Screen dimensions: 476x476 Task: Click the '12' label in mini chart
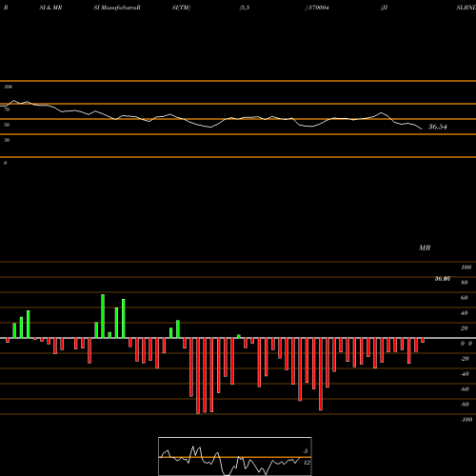point(307,463)
